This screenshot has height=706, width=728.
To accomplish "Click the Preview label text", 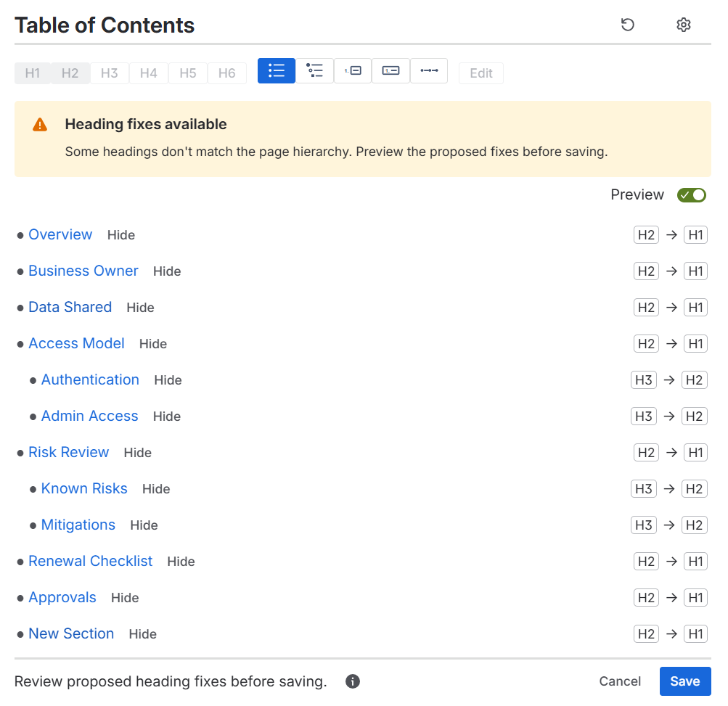I will point(637,195).
